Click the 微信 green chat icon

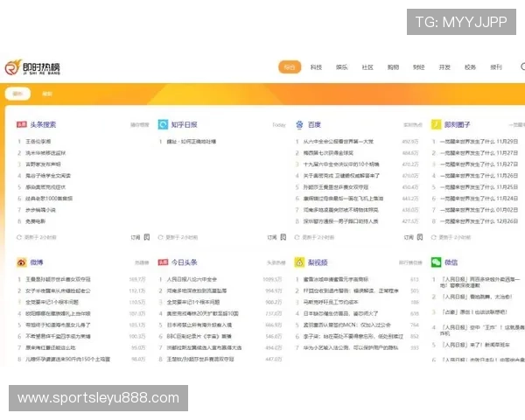(436, 262)
